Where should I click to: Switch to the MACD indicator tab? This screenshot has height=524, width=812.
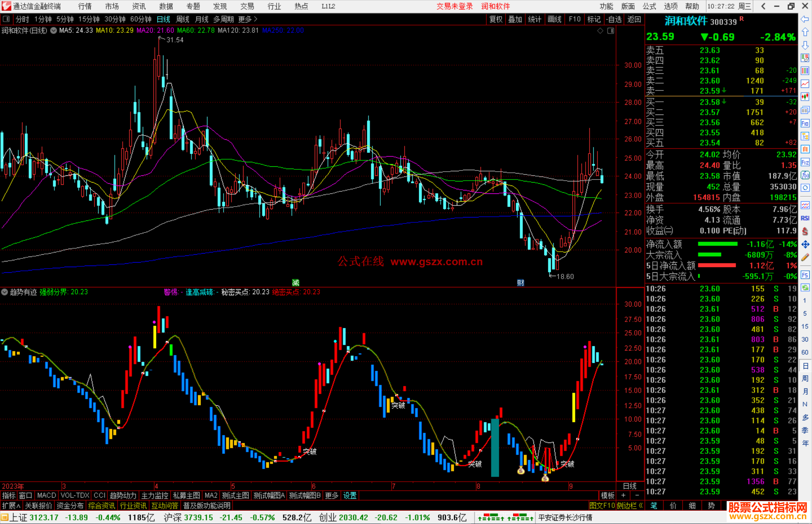46,495
